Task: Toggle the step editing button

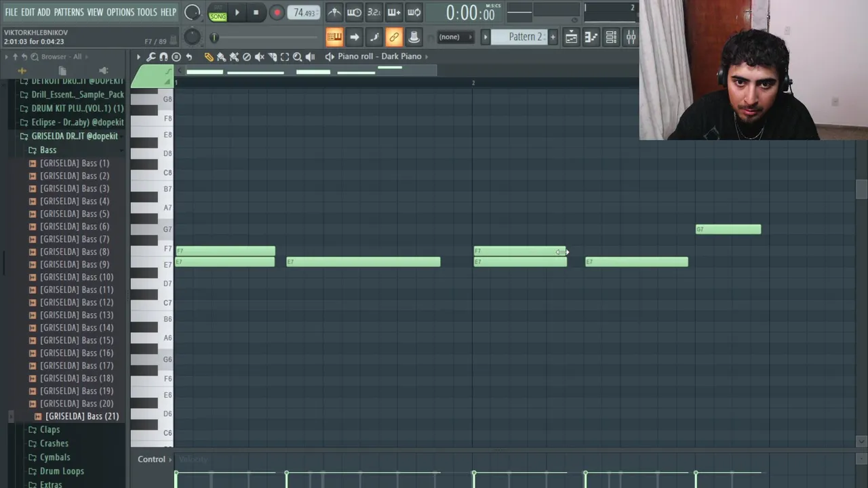Action: (374, 37)
